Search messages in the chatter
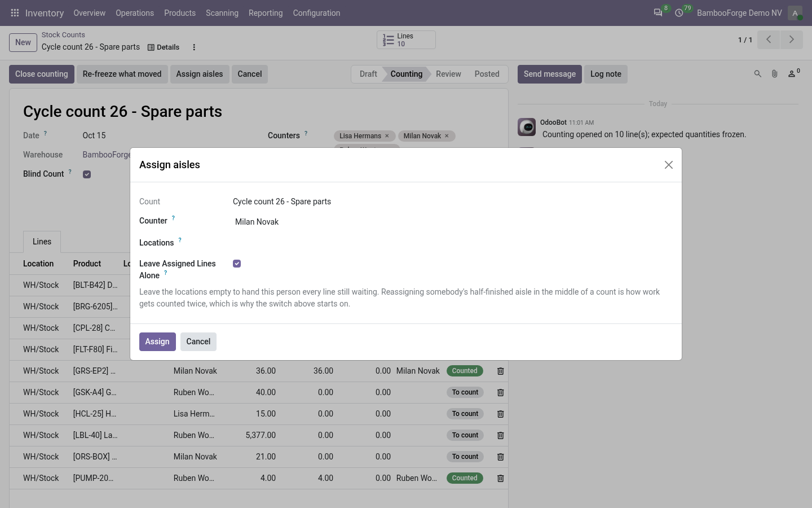Screen dimensions: 812x508 (758, 74)
